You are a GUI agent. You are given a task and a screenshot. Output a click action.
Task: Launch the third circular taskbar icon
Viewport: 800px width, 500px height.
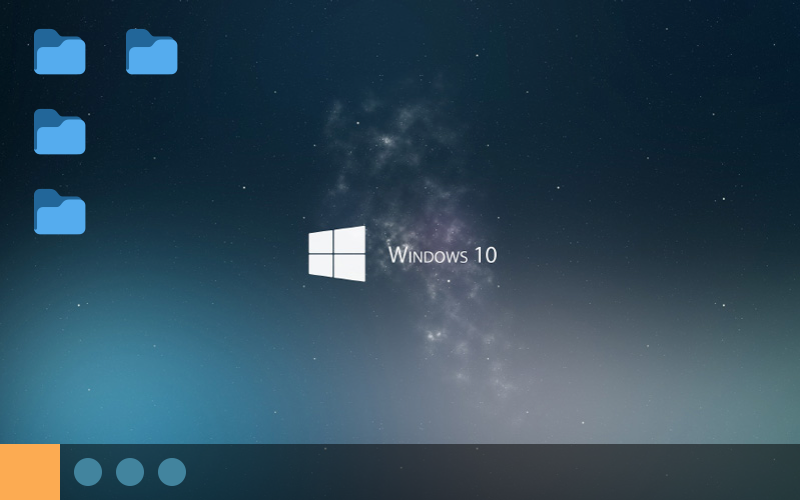click(172, 472)
